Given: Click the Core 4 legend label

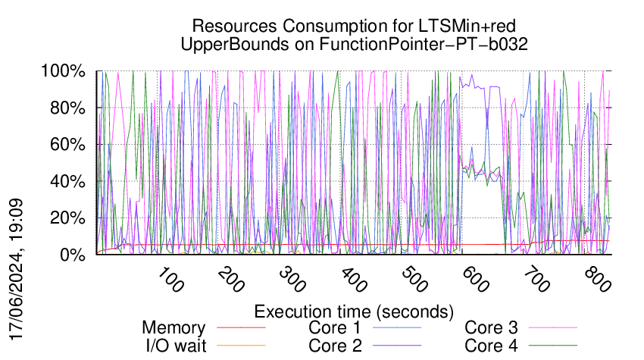Looking at the screenshot, I should coord(491,346).
